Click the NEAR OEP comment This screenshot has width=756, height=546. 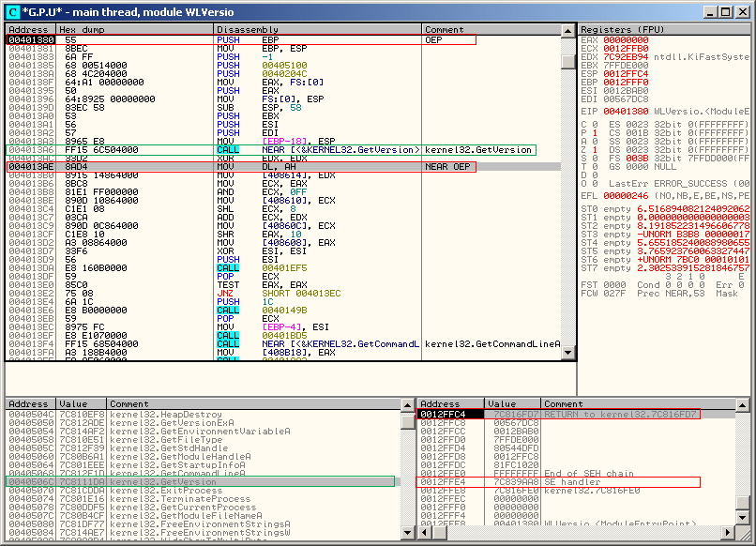(447, 167)
